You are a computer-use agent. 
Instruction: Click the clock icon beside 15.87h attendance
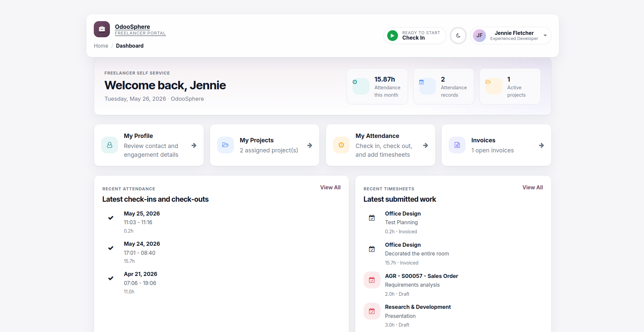(355, 82)
